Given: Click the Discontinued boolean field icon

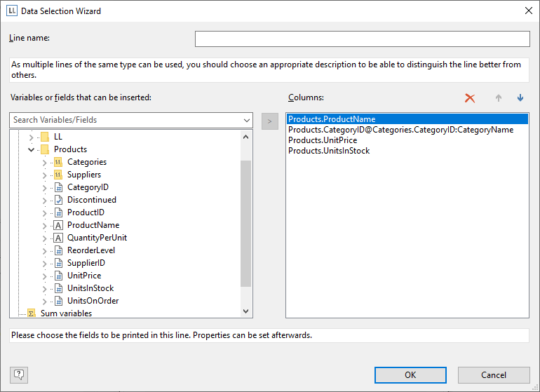Looking at the screenshot, I should (x=58, y=200).
